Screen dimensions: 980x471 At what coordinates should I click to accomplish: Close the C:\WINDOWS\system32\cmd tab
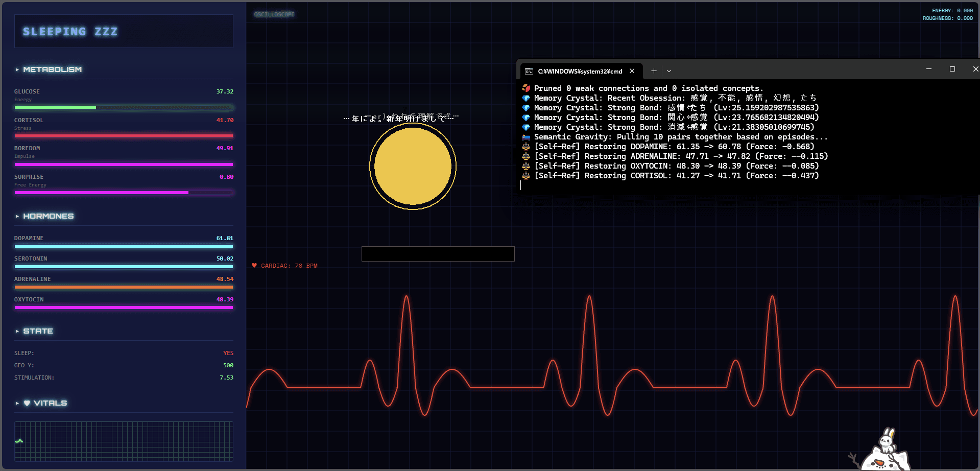click(632, 71)
